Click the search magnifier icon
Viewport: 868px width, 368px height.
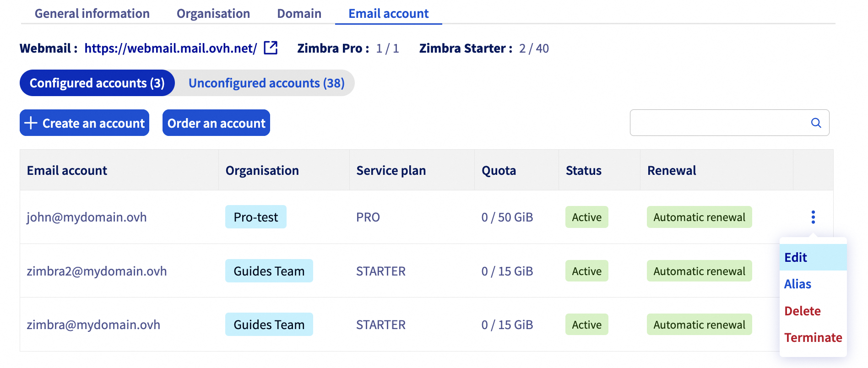click(816, 123)
